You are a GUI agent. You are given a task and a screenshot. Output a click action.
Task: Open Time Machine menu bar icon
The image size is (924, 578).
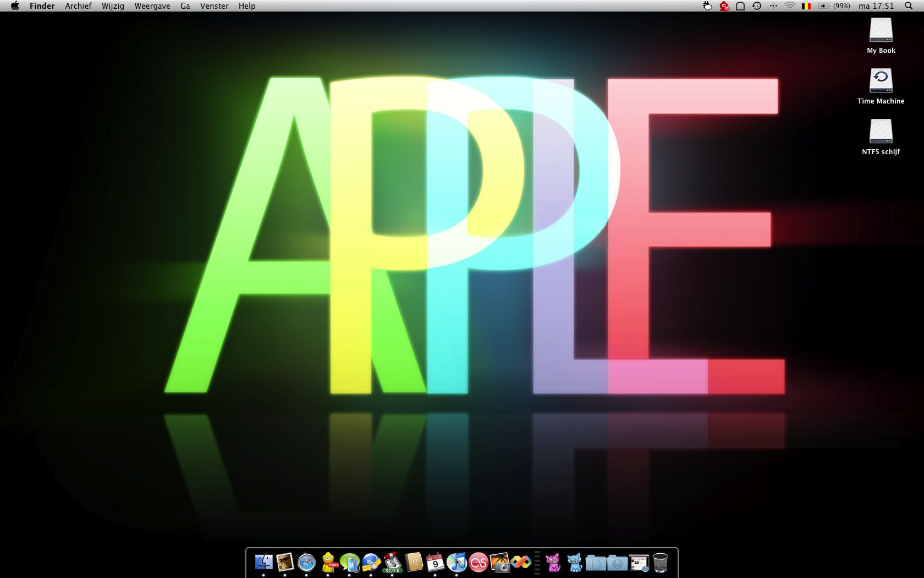(x=757, y=6)
